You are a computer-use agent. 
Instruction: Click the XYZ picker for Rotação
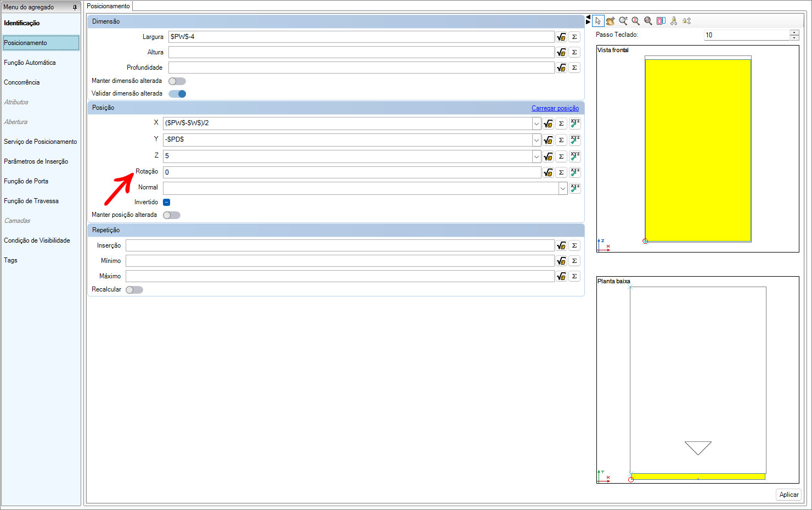pos(575,172)
